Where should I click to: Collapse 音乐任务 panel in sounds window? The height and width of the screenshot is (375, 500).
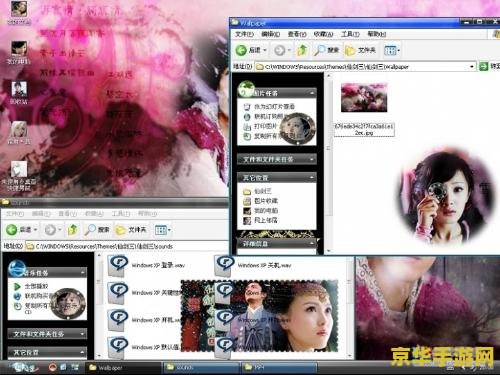[x=82, y=273]
